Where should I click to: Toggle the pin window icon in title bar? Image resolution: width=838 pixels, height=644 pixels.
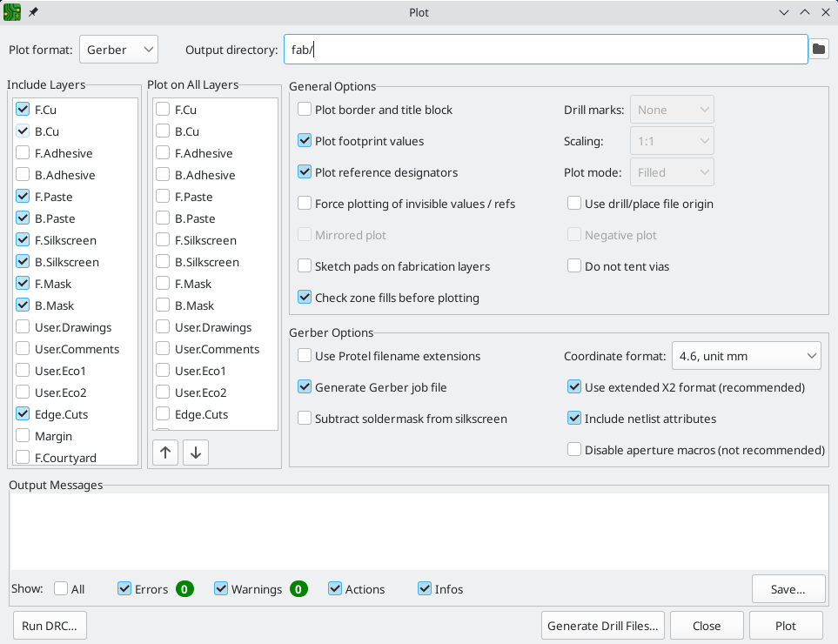pos(33,12)
